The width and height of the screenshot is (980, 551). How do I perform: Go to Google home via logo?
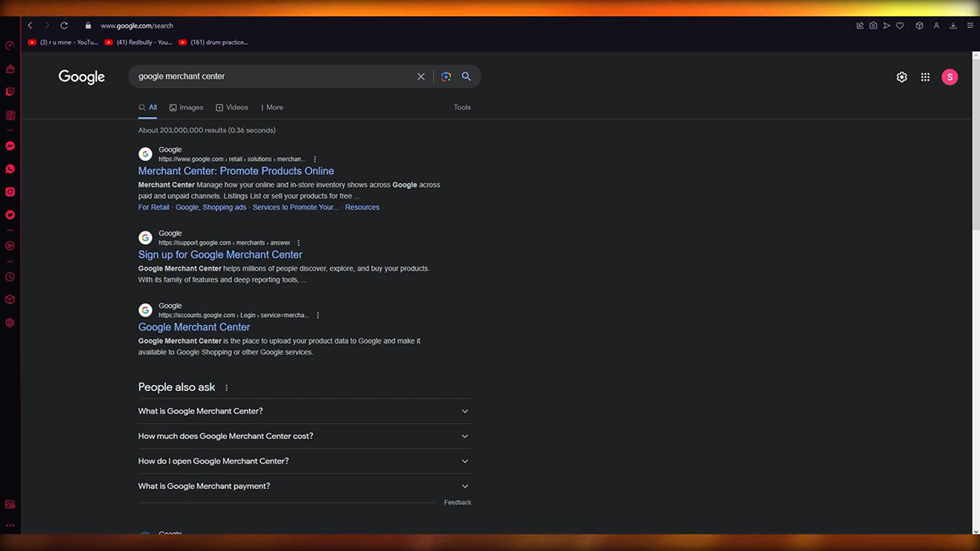coord(82,77)
